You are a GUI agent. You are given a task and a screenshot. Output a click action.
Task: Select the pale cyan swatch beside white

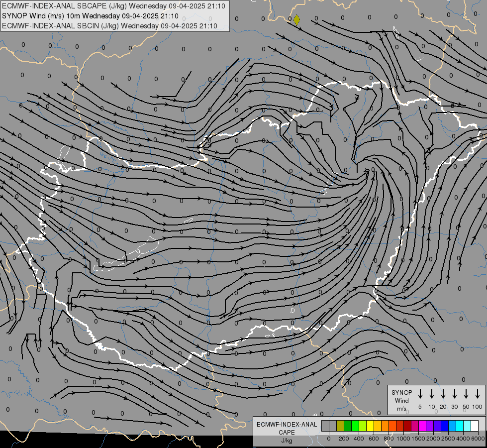click(467, 426)
